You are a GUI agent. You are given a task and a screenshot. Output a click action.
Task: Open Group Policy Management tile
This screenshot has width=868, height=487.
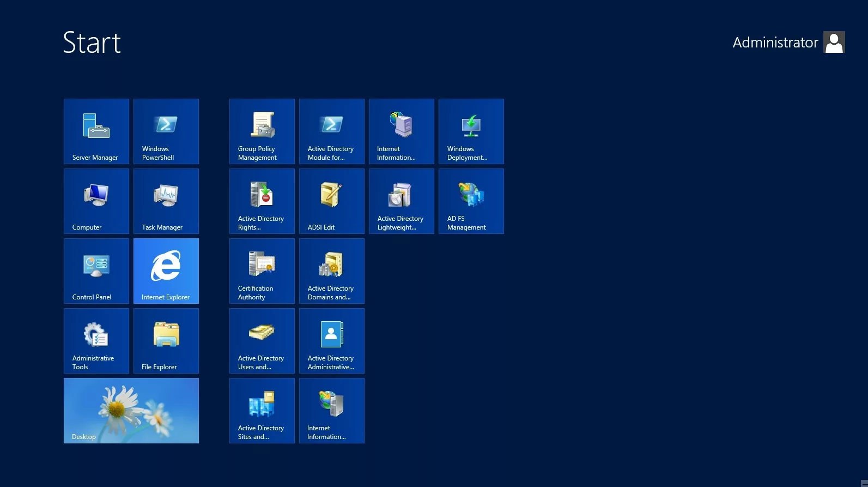262,131
